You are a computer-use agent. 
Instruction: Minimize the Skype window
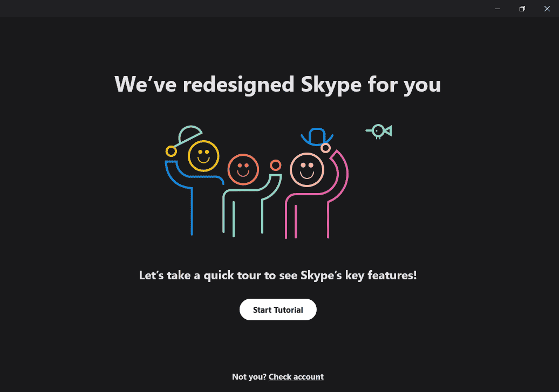pos(497,9)
